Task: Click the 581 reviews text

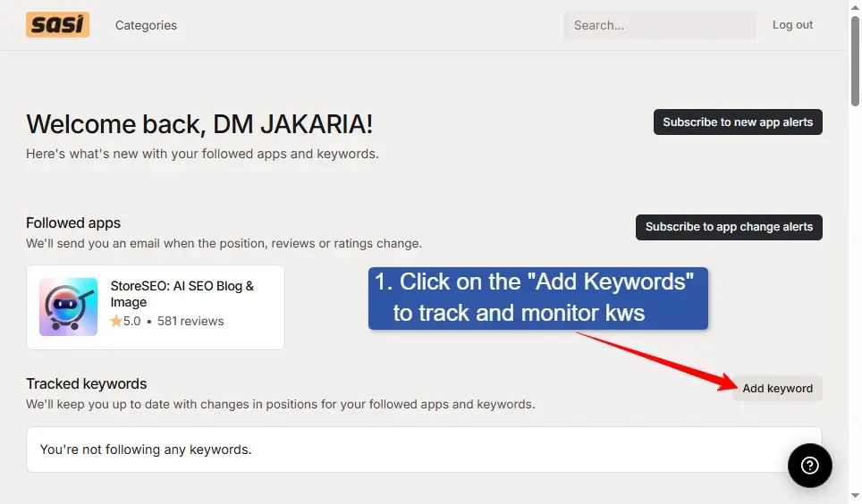Action: pyautogui.click(x=190, y=321)
